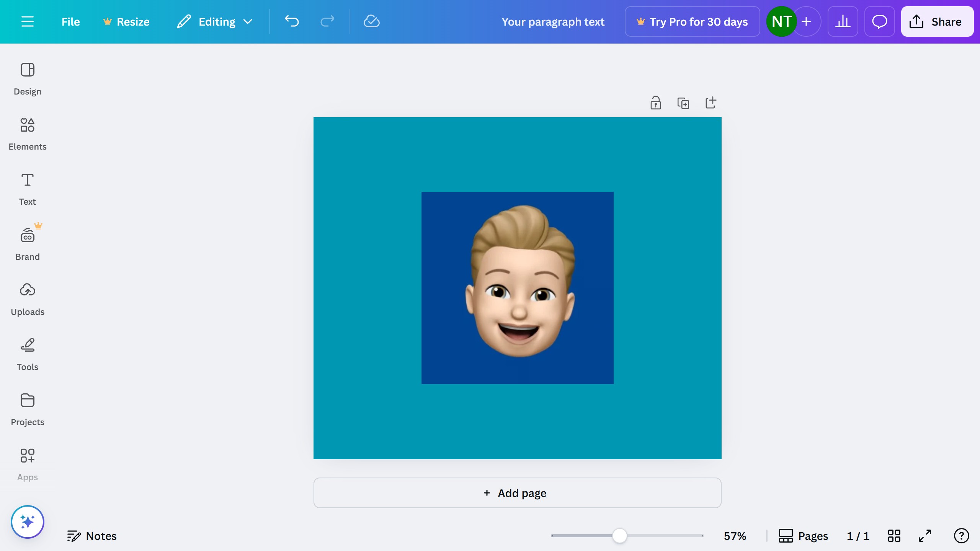Click the zoom slider handle
The image size is (980, 551).
619,536
